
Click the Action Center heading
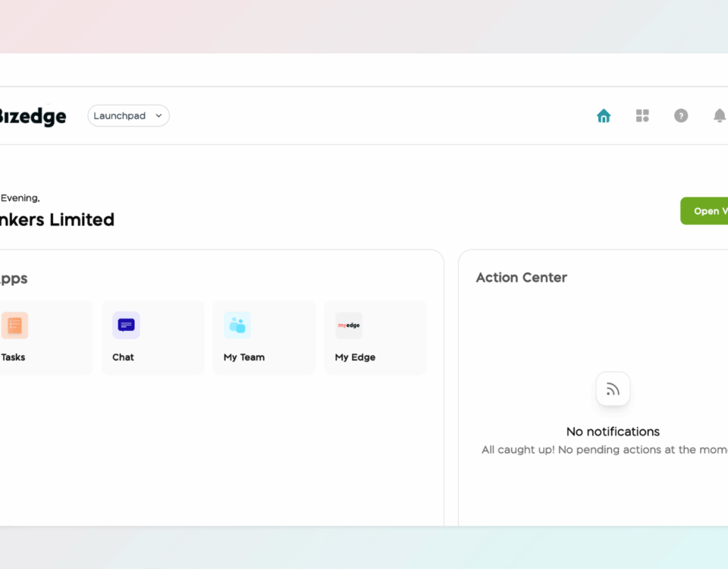(x=521, y=278)
